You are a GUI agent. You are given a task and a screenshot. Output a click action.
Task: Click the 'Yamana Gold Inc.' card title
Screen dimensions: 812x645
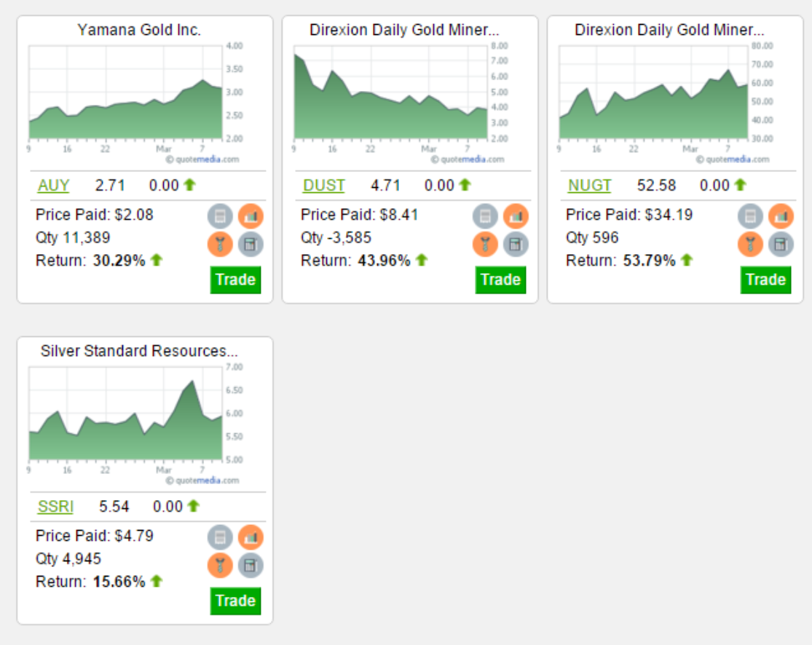[139, 30]
